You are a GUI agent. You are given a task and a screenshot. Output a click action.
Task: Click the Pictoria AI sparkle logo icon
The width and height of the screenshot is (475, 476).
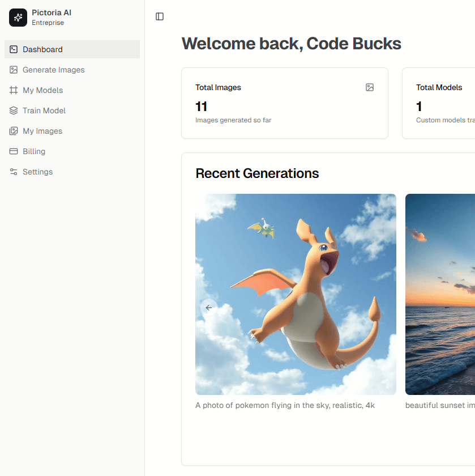click(x=18, y=18)
